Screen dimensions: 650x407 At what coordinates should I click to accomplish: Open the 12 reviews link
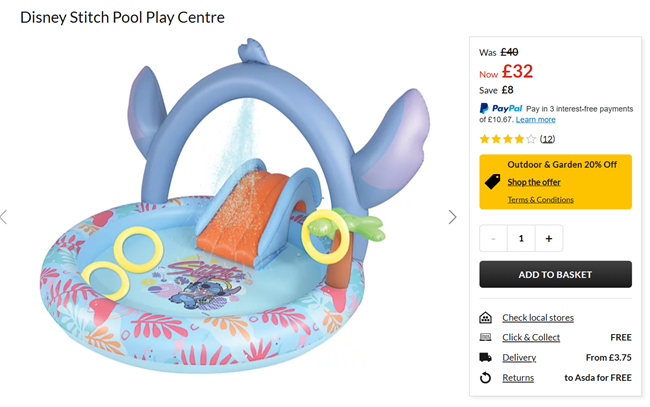(x=548, y=139)
